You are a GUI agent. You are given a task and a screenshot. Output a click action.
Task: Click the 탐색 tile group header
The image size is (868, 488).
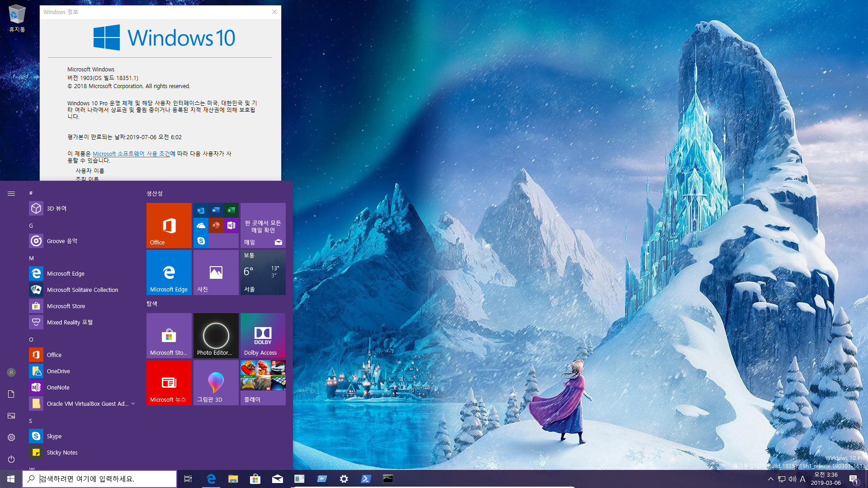coord(152,304)
